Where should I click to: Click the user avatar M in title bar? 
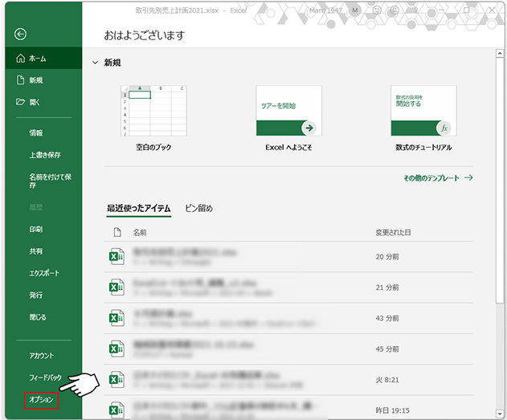pyautogui.click(x=355, y=10)
